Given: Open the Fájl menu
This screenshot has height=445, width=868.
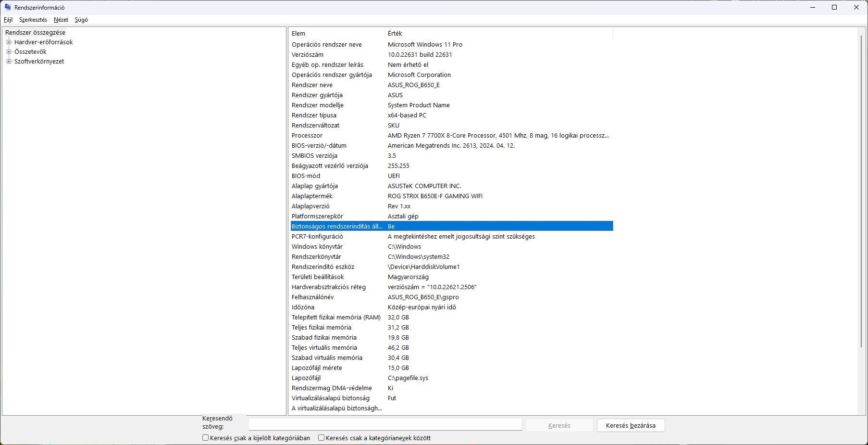Looking at the screenshot, I should 8,20.
